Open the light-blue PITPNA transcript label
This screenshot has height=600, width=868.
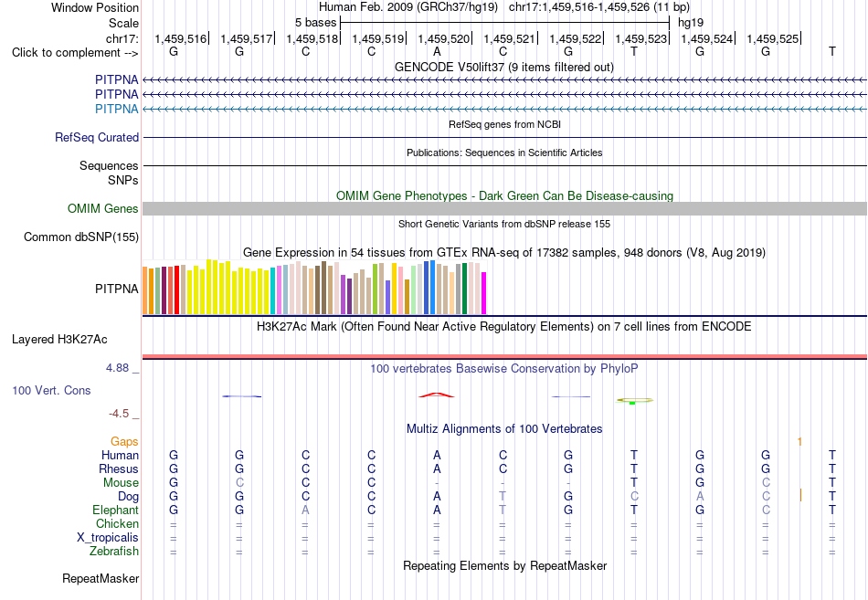116,109
